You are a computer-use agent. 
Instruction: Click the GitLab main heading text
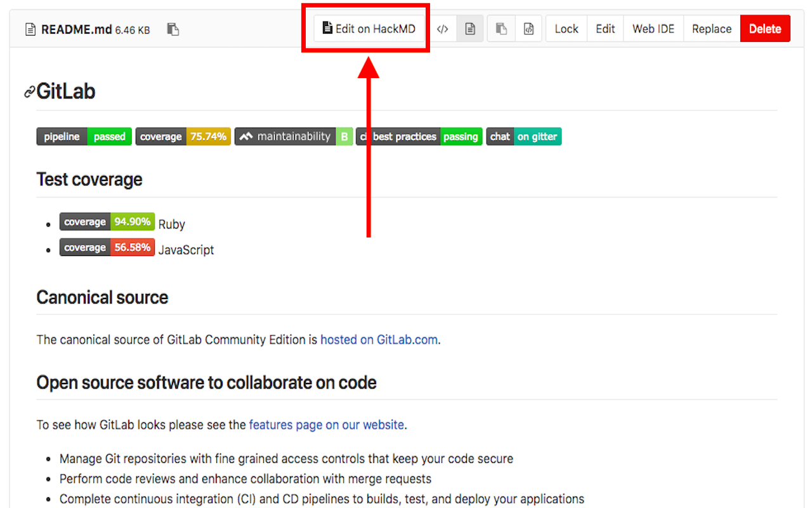click(x=66, y=91)
